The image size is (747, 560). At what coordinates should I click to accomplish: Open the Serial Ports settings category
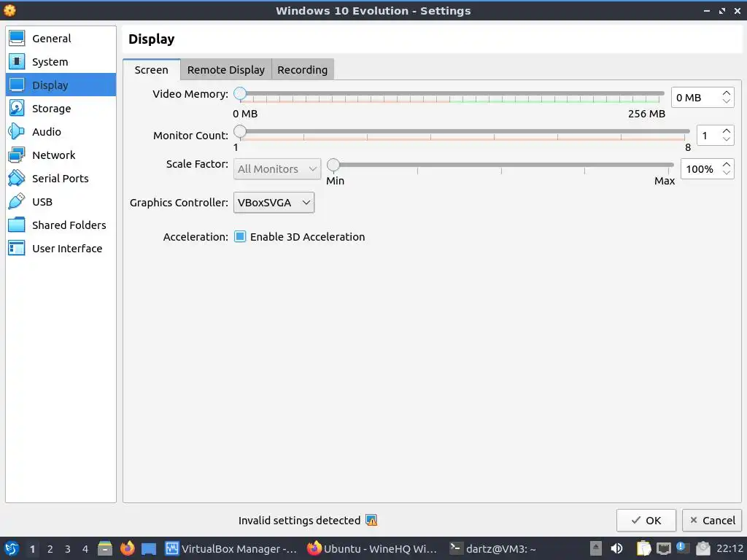(x=61, y=178)
